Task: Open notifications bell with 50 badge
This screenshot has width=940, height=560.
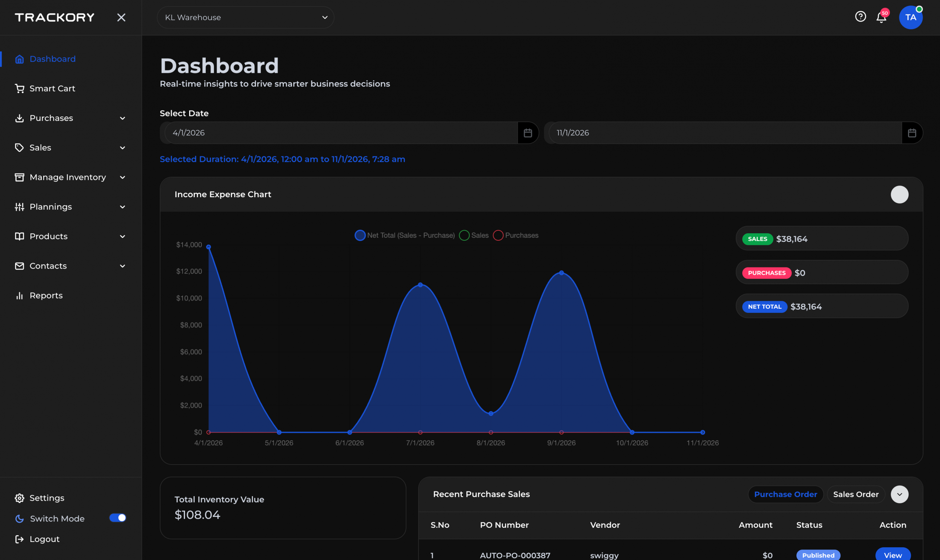Action: pyautogui.click(x=881, y=17)
